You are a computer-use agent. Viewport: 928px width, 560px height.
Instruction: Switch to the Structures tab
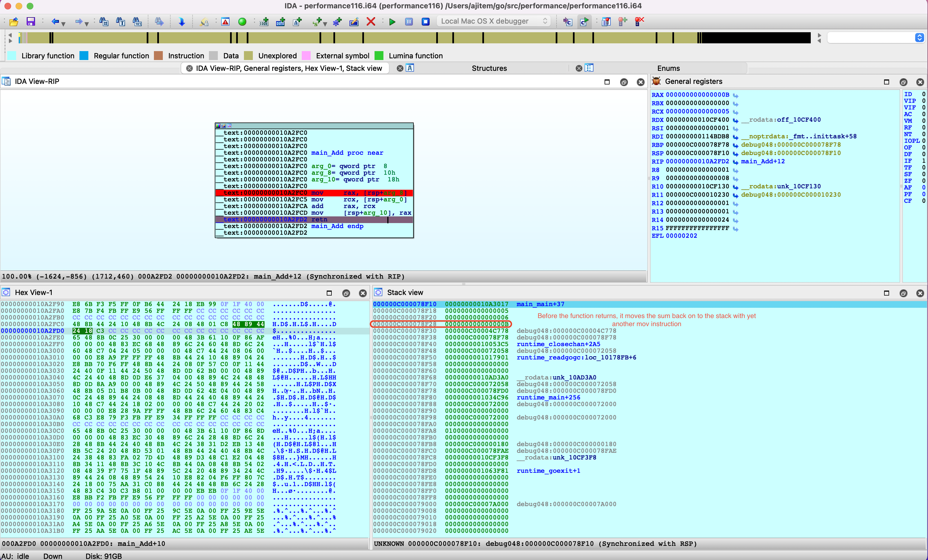489,68
